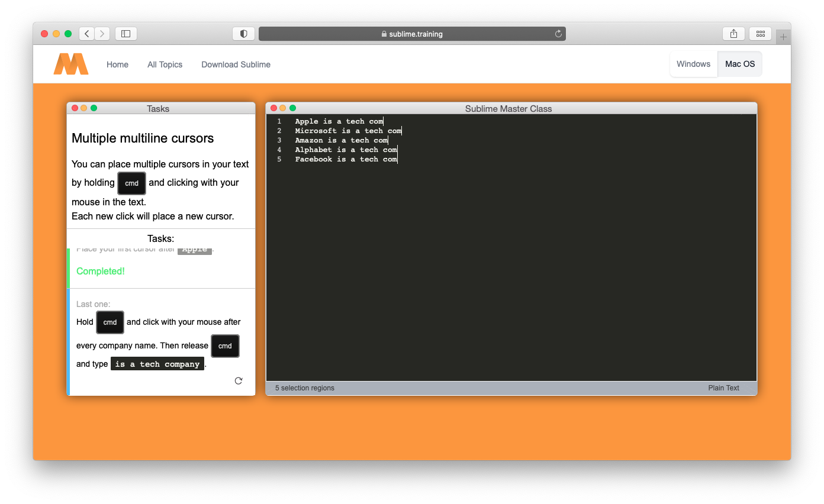The image size is (824, 504).
Task: Click the Apple label in the task panel
Action: 195,248
